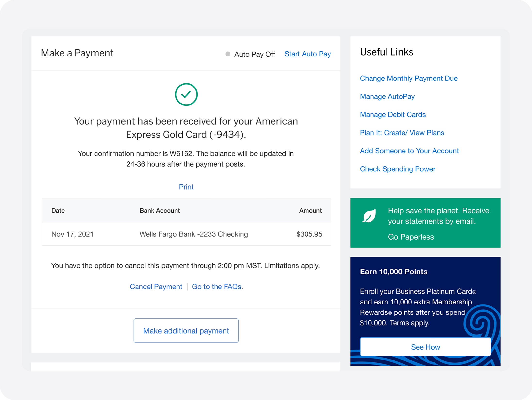The image size is (532, 400).
Task: Click Cancel Payment link
Action: click(156, 287)
